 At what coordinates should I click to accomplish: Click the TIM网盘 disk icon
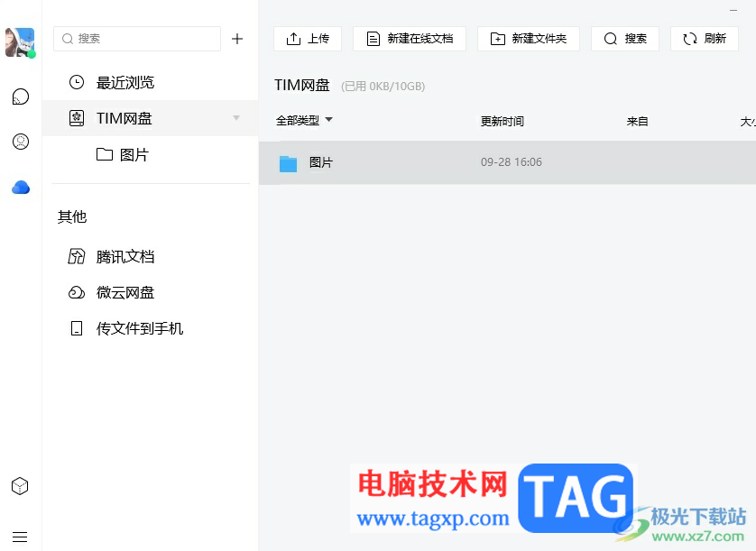tap(76, 118)
